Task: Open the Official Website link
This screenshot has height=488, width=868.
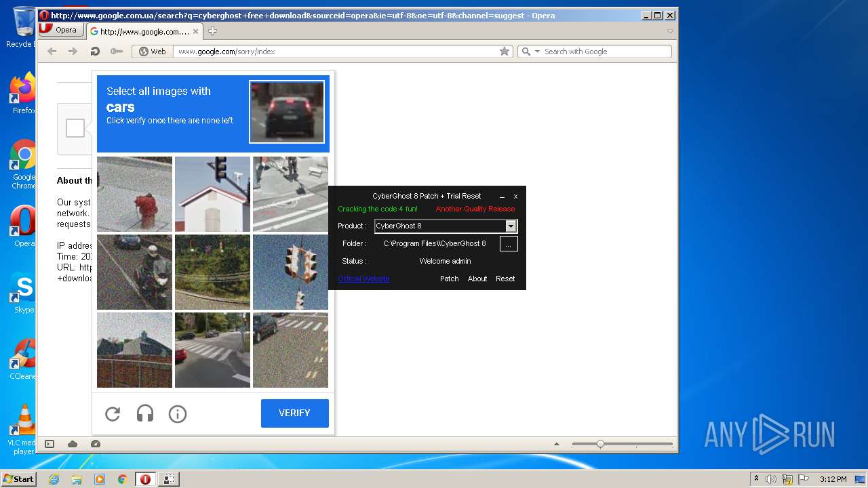Action: pos(363,279)
